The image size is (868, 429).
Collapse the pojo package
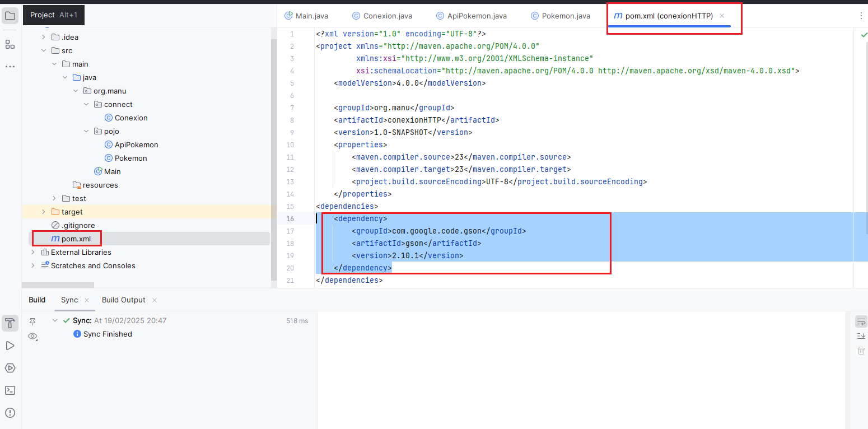86,131
